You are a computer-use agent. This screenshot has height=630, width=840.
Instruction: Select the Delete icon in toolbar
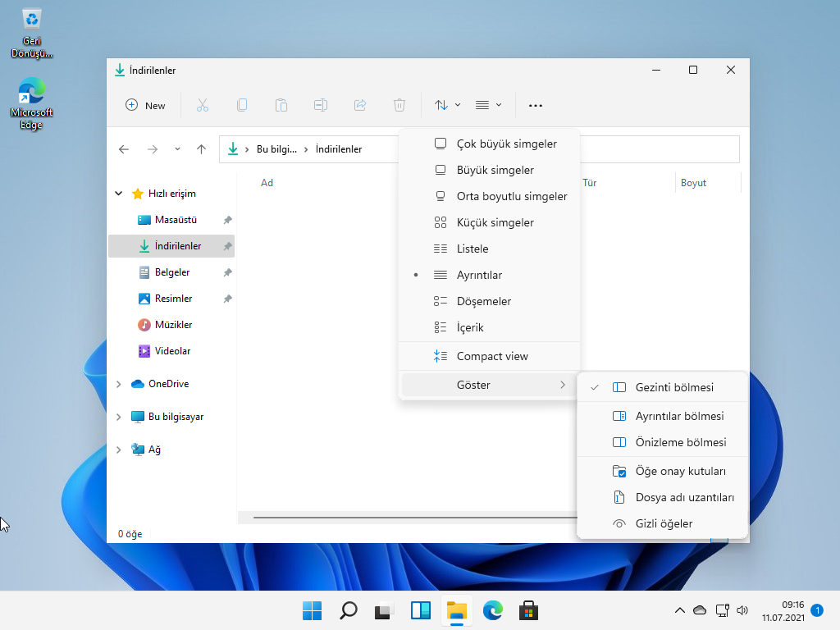coord(399,105)
